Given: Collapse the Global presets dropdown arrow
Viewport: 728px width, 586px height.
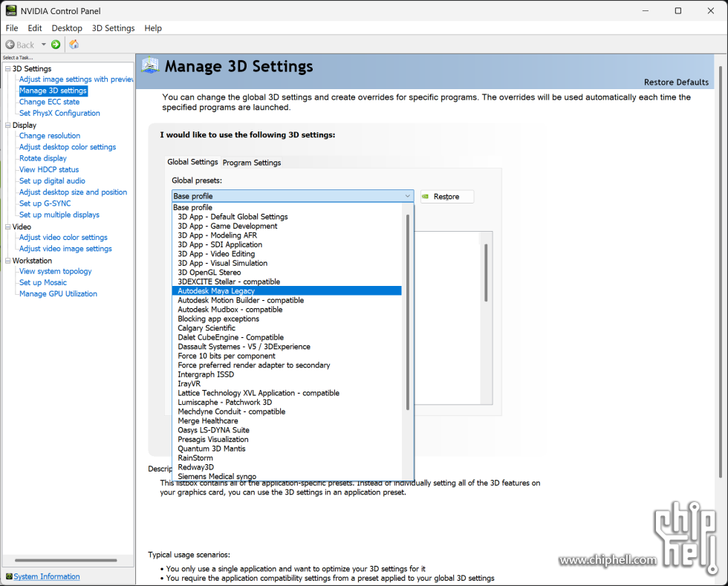Looking at the screenshot, I should pos(408,196).
